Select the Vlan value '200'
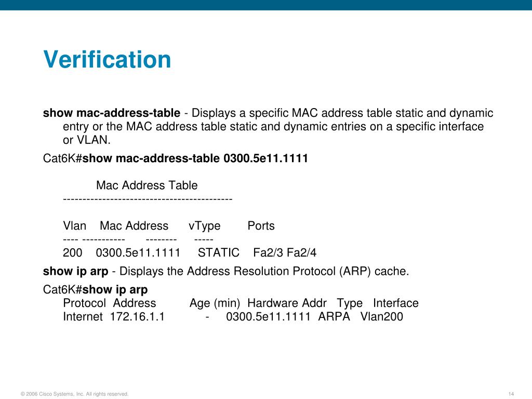This screenshot has width=532, height=399. coord(73,253)
